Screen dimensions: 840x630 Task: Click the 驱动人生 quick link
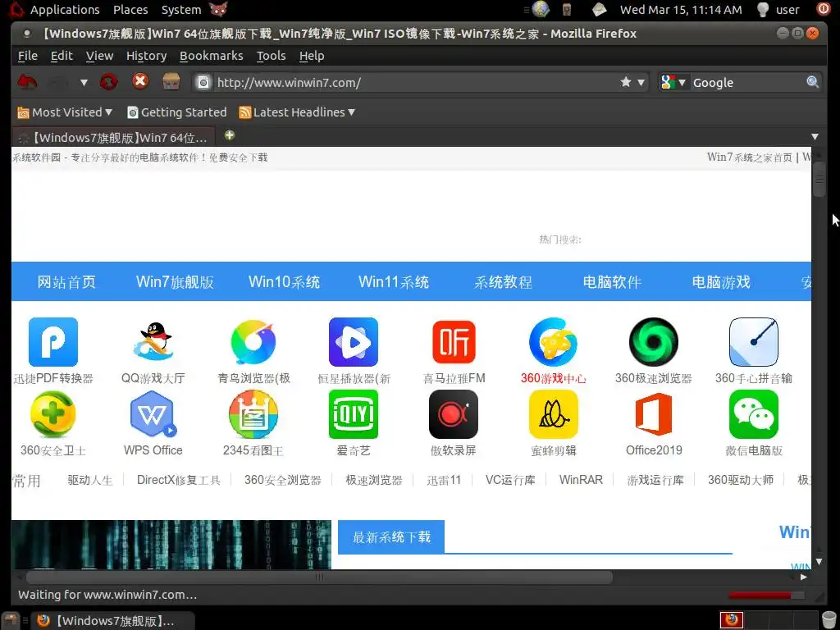coord(90,480)
